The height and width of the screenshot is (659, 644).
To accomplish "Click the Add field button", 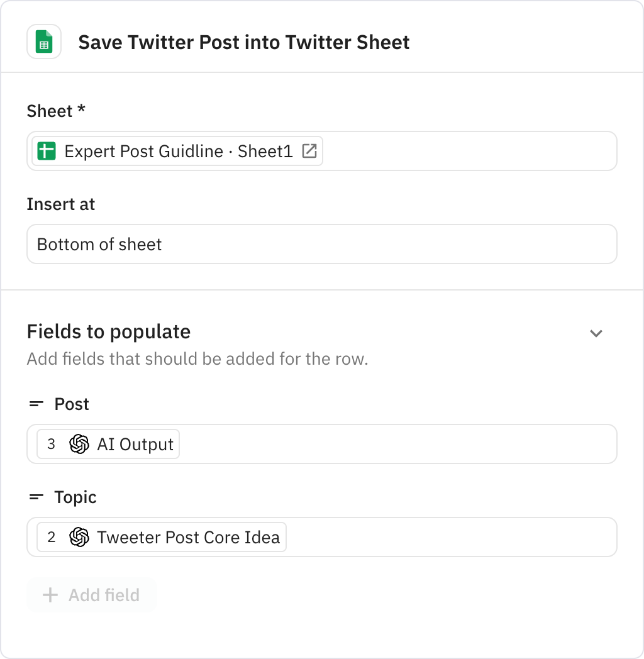I will [91, 595].
